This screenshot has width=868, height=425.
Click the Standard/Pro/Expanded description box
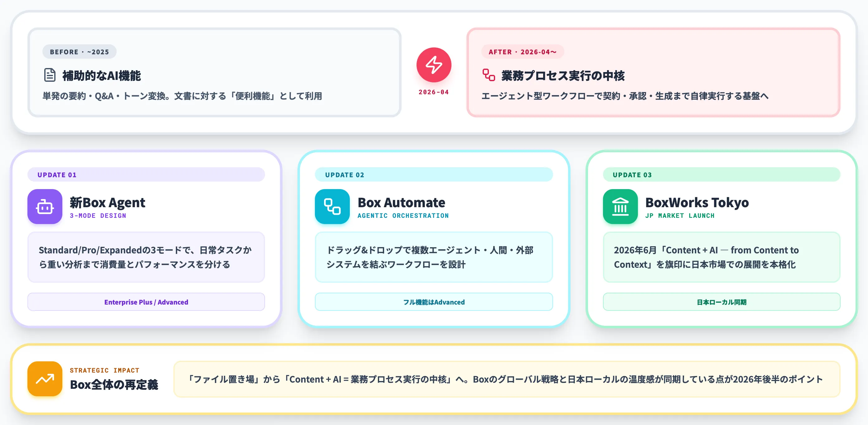point(146,257)
